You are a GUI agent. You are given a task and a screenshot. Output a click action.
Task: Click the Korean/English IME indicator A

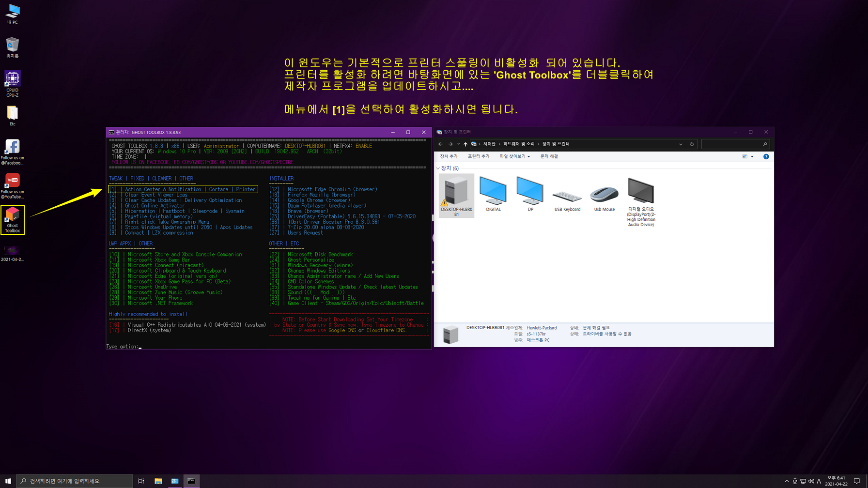(x=819, y=481)
